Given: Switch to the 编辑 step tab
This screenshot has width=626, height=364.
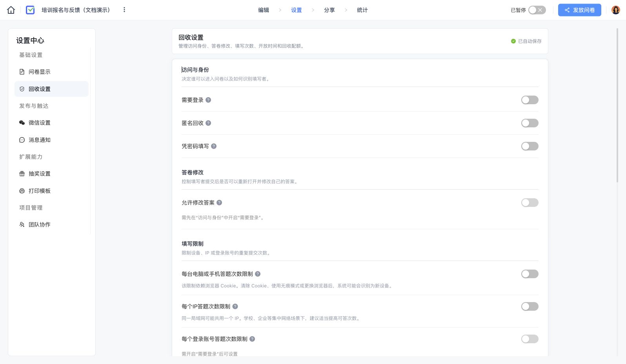Looking at the screenshot, I should 264,10.
